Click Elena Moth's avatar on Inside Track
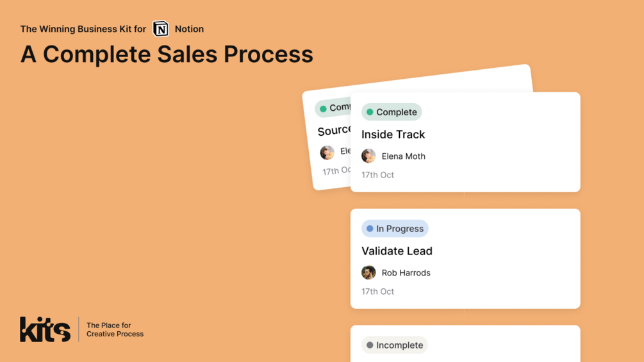The image size is (644, 362). click(x=368, y=156)
